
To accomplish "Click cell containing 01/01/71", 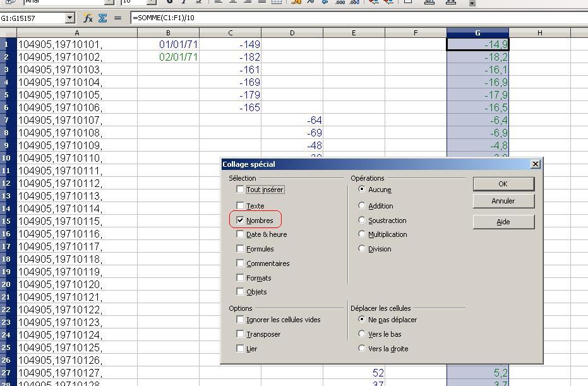I will (x=169, y=44).
